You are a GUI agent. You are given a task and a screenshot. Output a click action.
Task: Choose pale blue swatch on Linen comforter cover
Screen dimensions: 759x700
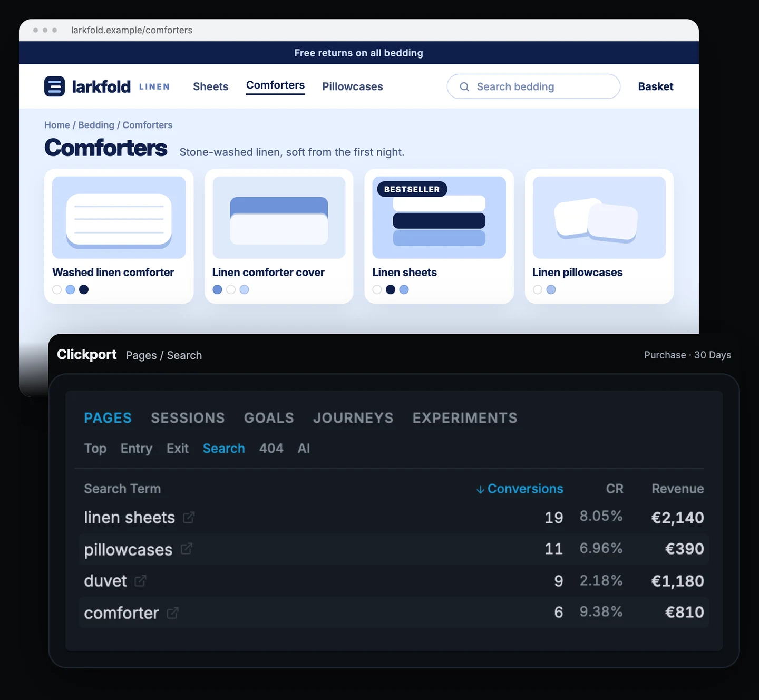[244, 289]
